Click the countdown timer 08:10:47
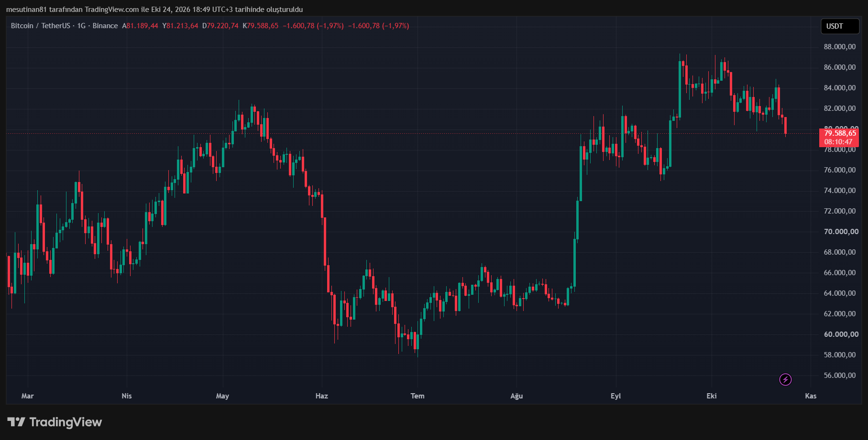This screenshot has width=868, height=440. coord(838,142)
